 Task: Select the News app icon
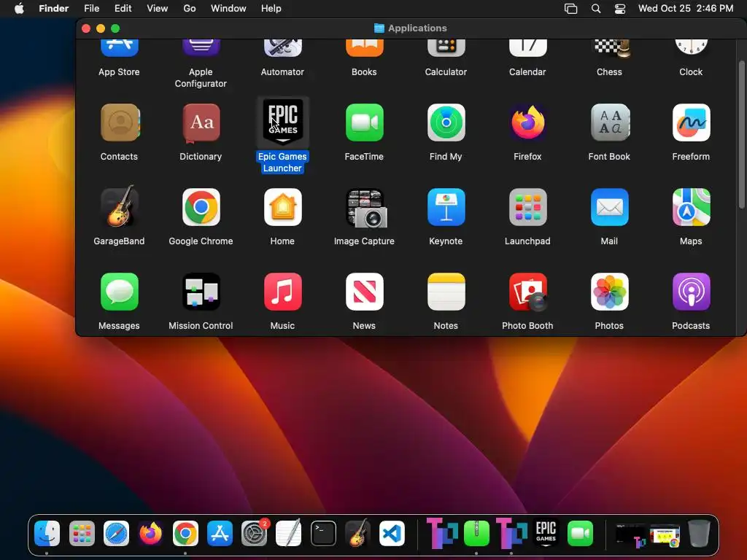coord(365,292)
